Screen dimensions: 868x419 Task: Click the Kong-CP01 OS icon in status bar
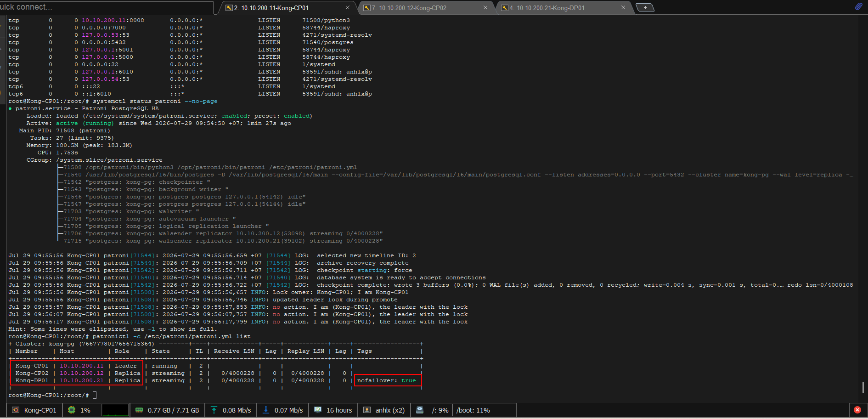[x=16, y=410]
